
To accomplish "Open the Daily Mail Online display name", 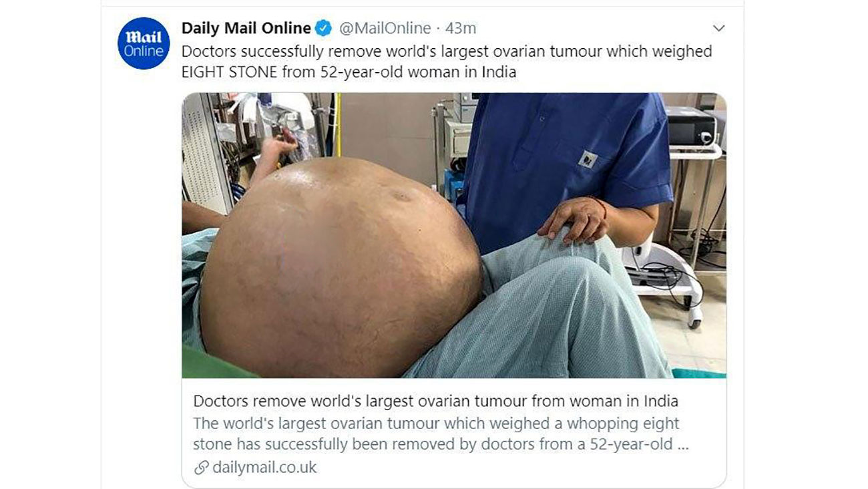I will 246,28.
